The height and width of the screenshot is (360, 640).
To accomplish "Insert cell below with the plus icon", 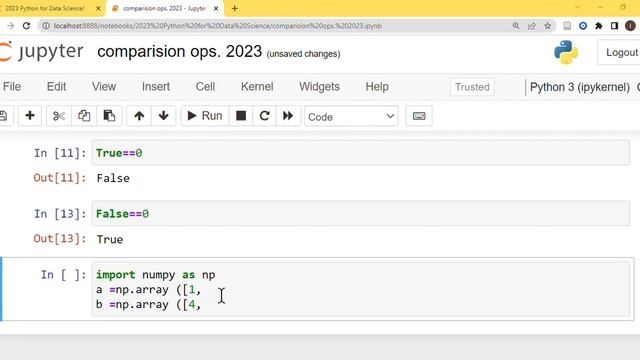I will [x=30, y=116].
